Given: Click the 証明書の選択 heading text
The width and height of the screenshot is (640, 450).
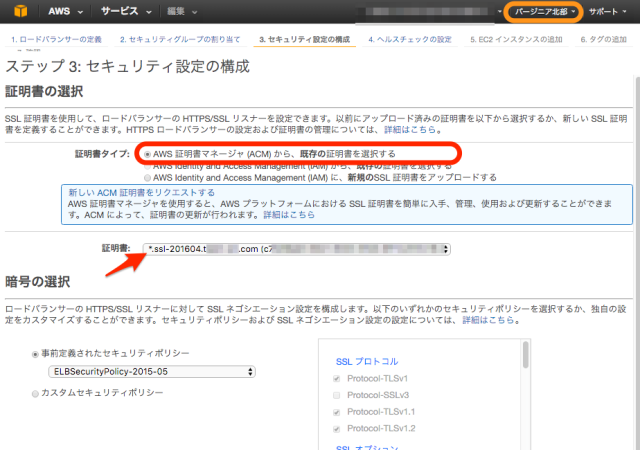Looking at the screenshot, I should 44,91.
